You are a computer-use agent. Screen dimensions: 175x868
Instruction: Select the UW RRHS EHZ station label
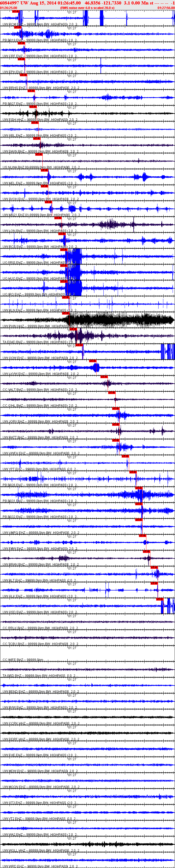pos(41,88)
